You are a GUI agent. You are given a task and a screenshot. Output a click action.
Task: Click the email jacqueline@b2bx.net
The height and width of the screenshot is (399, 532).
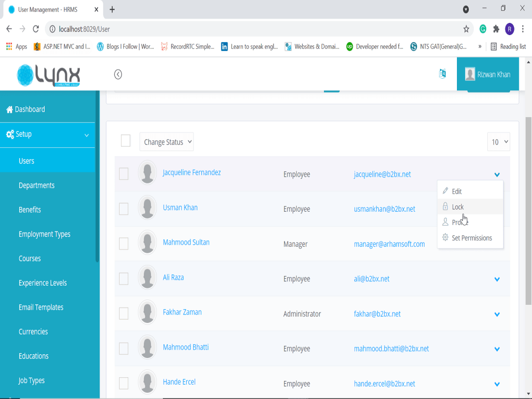382,174
